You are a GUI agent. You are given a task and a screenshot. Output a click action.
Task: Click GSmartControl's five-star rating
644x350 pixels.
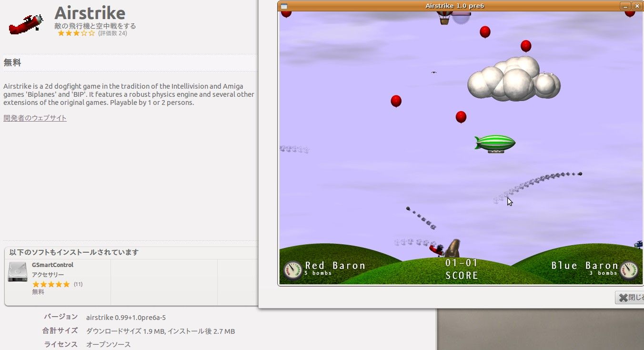[x=51, y=284]
